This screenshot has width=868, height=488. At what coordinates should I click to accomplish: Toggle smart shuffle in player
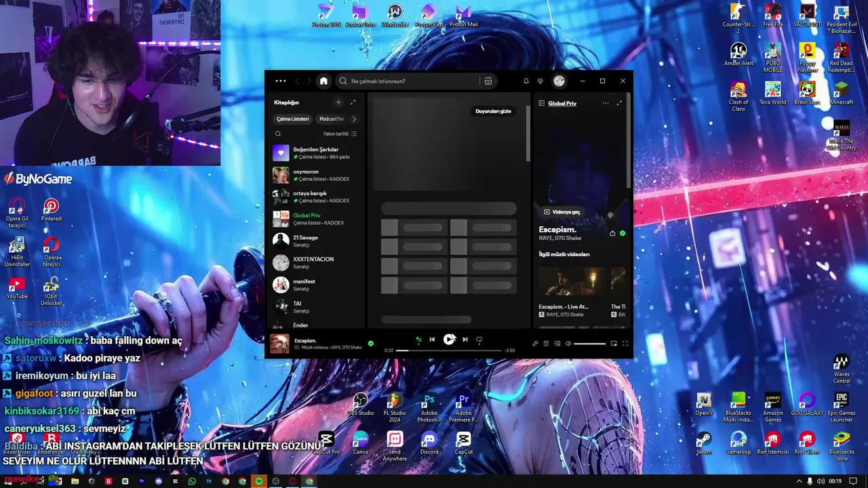point(418,340)
